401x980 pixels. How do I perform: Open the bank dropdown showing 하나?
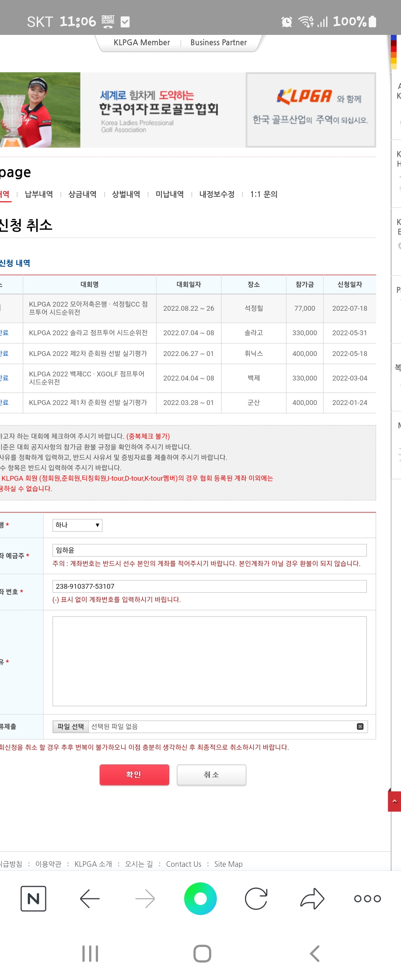click(x=77, y=525)
